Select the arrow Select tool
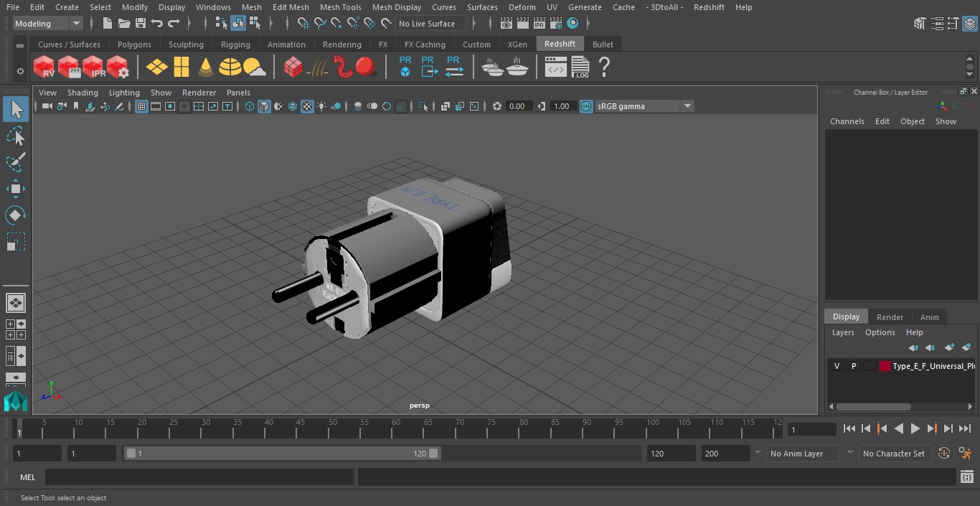 point(16,109)
